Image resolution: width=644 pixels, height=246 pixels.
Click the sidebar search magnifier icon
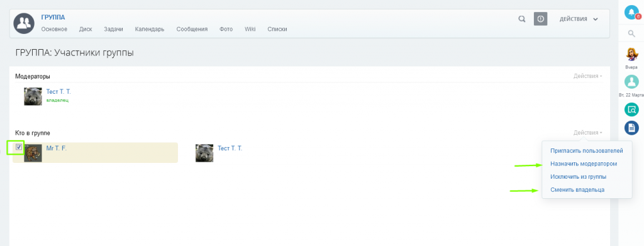coord(631,34)
